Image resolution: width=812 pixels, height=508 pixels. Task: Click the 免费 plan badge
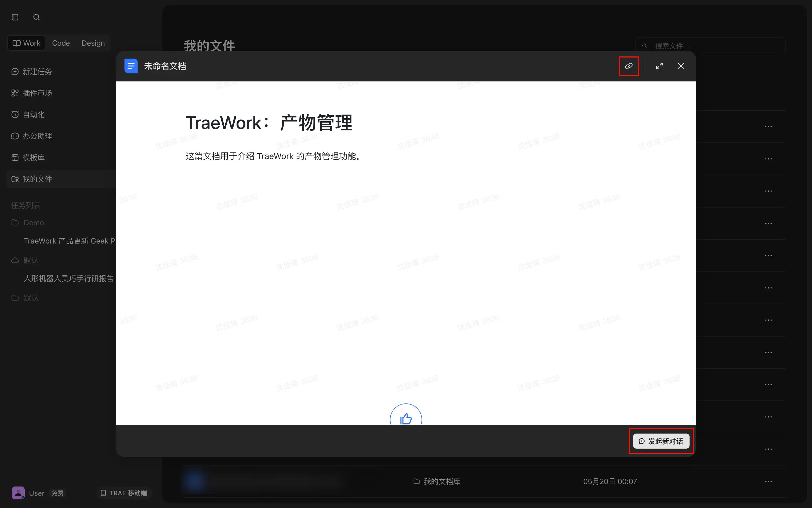pyautogui.click(x=57, y=493)
